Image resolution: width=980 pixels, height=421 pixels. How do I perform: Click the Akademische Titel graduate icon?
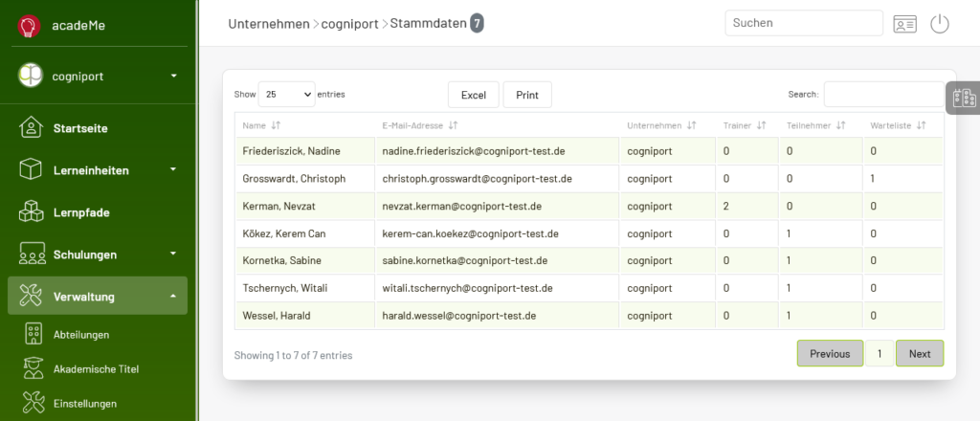coord(33,368)
